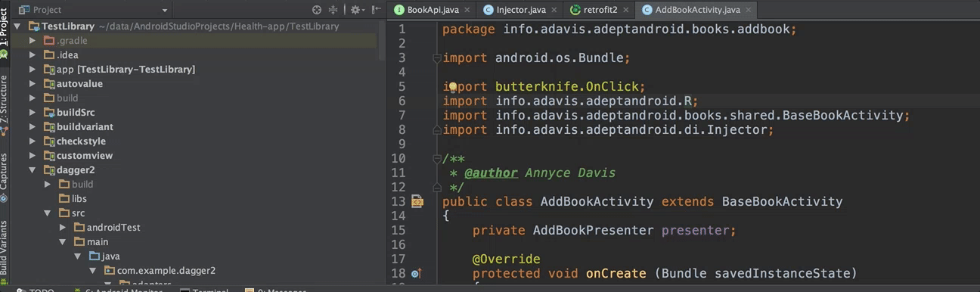Select the autovalue module row
Image resolution: width=980 pixels, height=292 pixels.
click(x=194, y=83)
